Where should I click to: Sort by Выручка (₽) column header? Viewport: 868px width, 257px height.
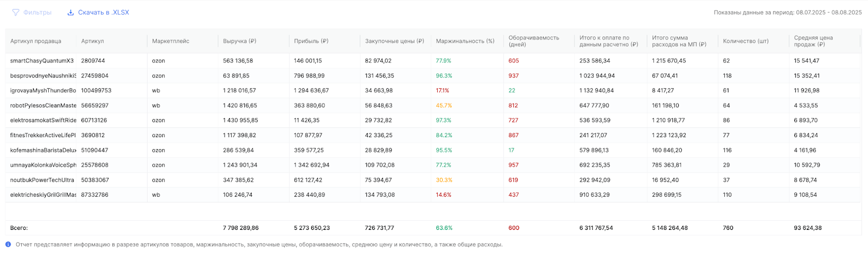click(239, 41)
